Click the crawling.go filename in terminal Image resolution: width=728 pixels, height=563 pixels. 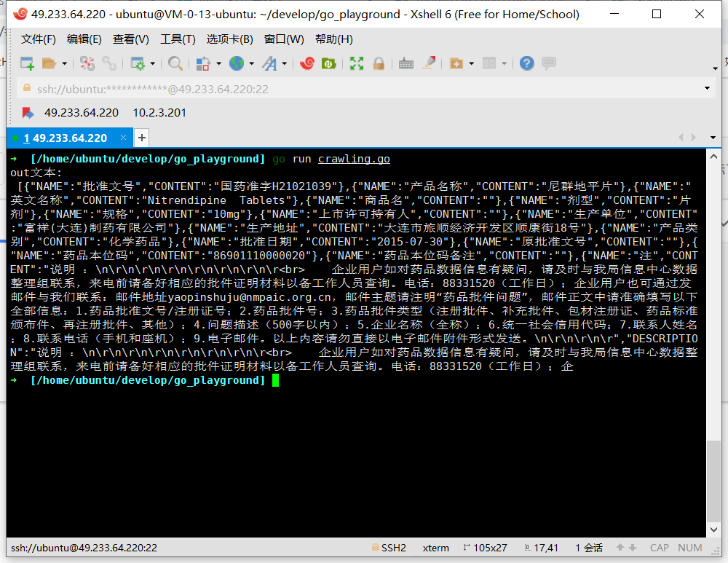tap(354, 159)
